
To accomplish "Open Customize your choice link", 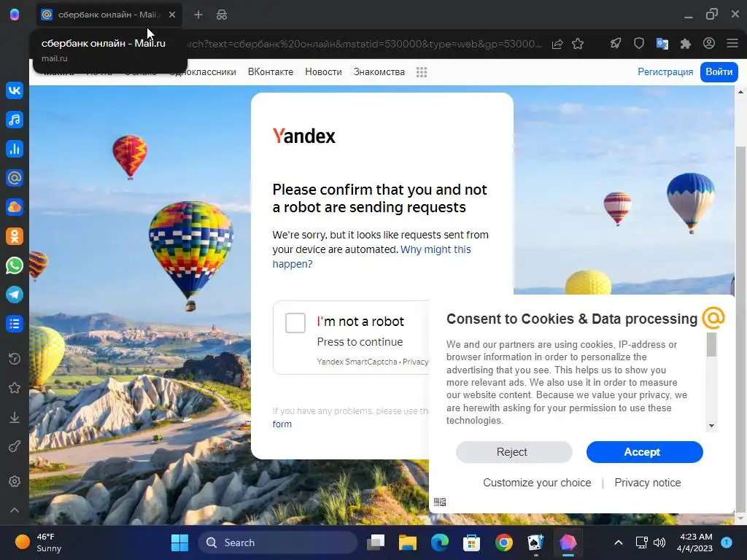I will tap(537, 483).
